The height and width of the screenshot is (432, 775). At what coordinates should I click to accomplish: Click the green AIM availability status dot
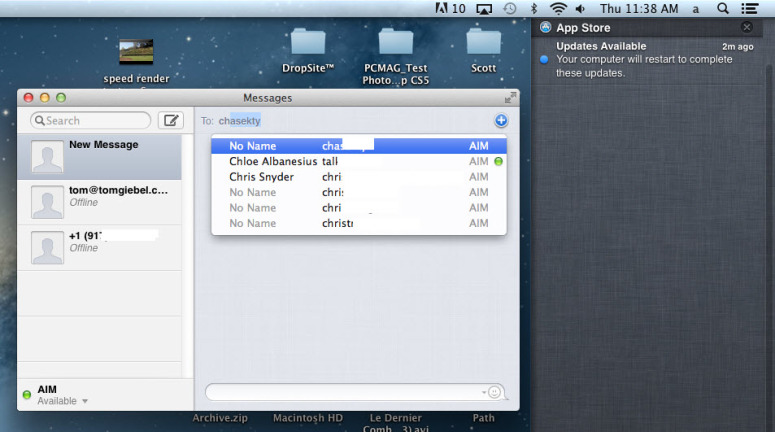27,394
